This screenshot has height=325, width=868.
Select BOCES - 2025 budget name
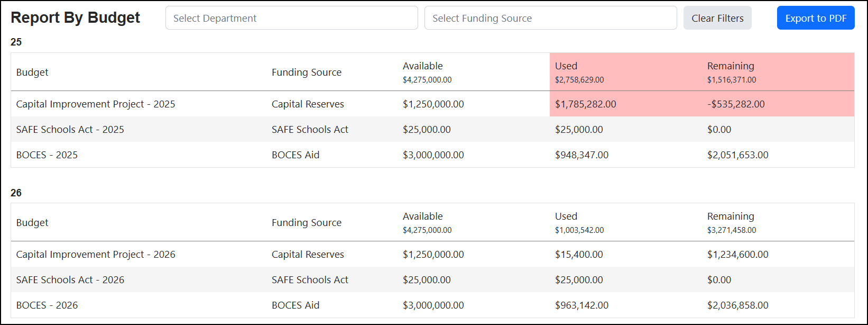point(47,155)
